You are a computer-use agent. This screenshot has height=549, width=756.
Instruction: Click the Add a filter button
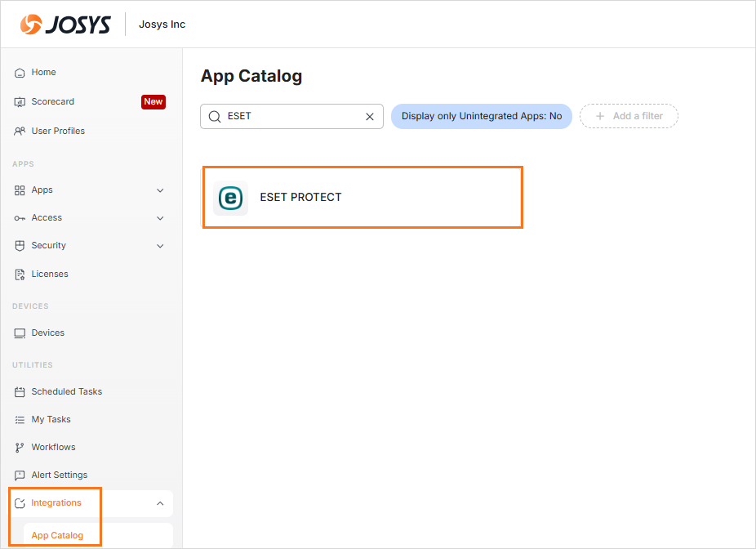(x=629, y=116)
